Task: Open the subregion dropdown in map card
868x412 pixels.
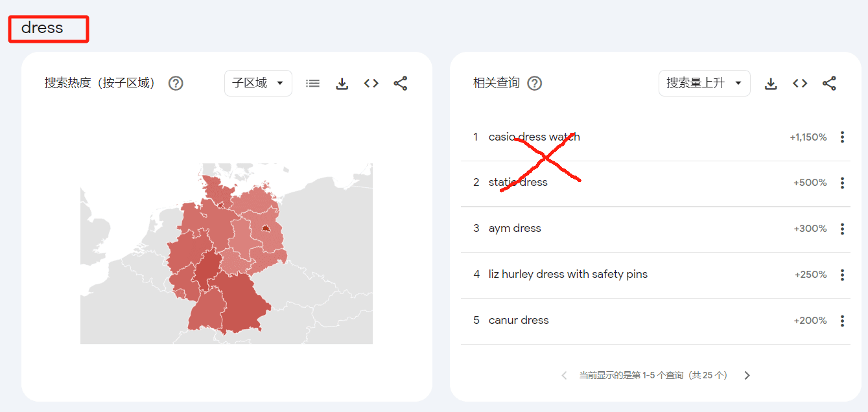Action: click(x=258, y=83)
